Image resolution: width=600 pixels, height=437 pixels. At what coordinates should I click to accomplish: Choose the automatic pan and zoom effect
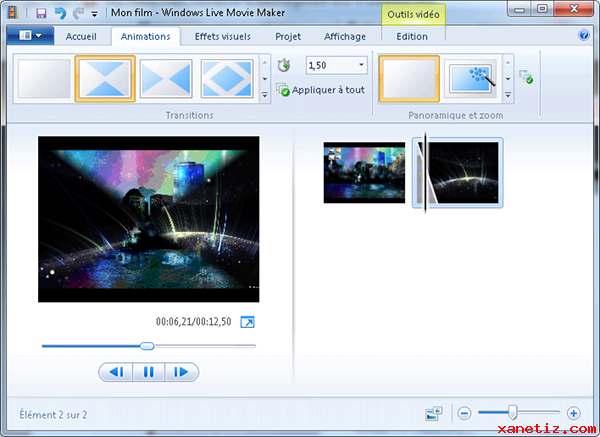tap(471, 79)
